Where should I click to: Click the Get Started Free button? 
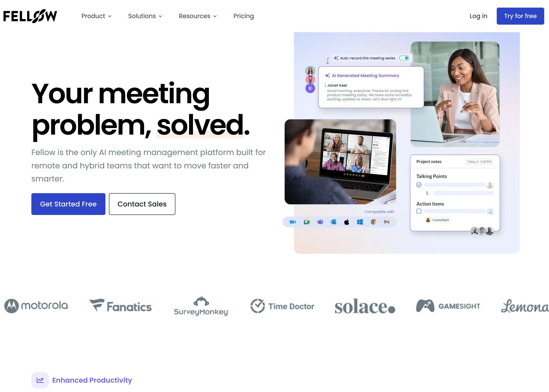click(68, 204)
